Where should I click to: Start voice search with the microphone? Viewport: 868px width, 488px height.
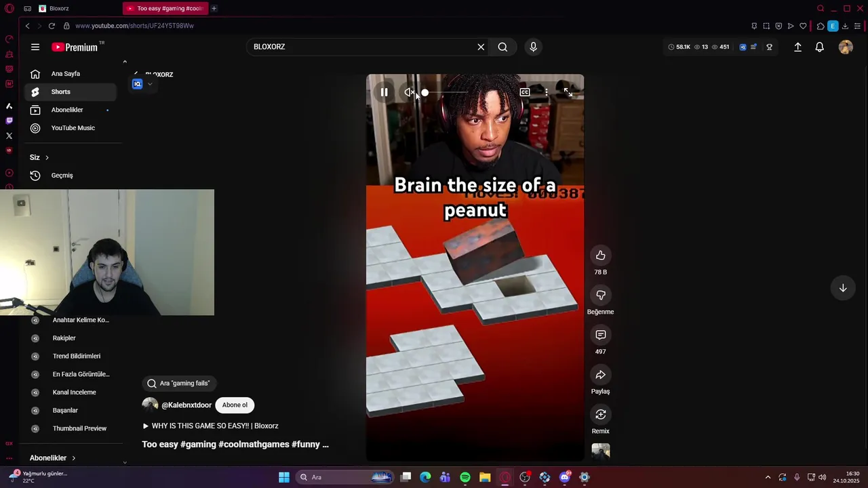(x=533, y=47)
